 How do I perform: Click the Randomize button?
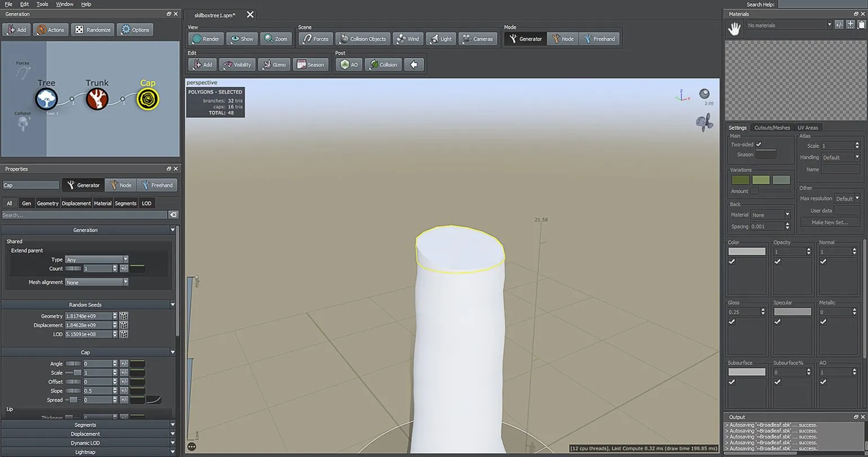[x=92, y=30]
